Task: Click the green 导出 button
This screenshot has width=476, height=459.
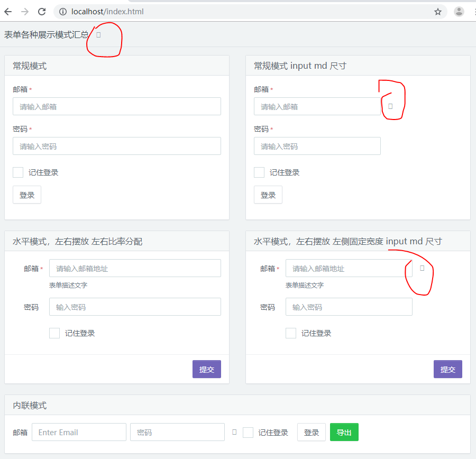Action: [x=344, y=432]
